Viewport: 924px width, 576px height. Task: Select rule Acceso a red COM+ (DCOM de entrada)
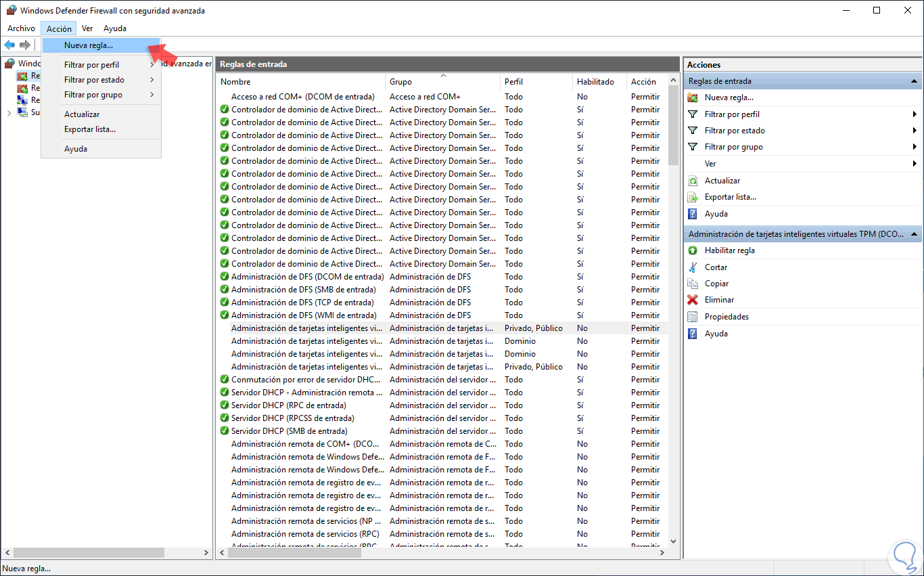pyautogui.click(x=302, y=97)
